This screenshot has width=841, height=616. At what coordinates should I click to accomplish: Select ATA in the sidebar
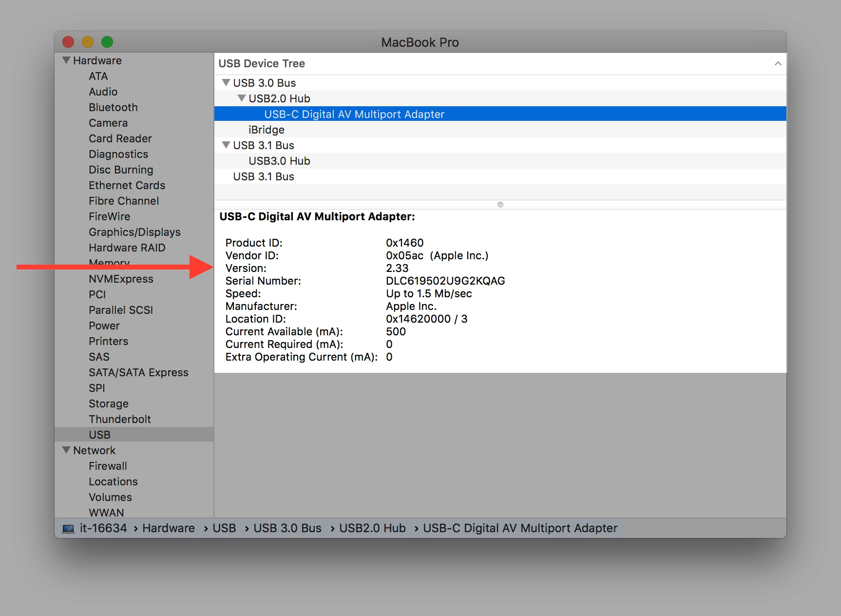98,77
